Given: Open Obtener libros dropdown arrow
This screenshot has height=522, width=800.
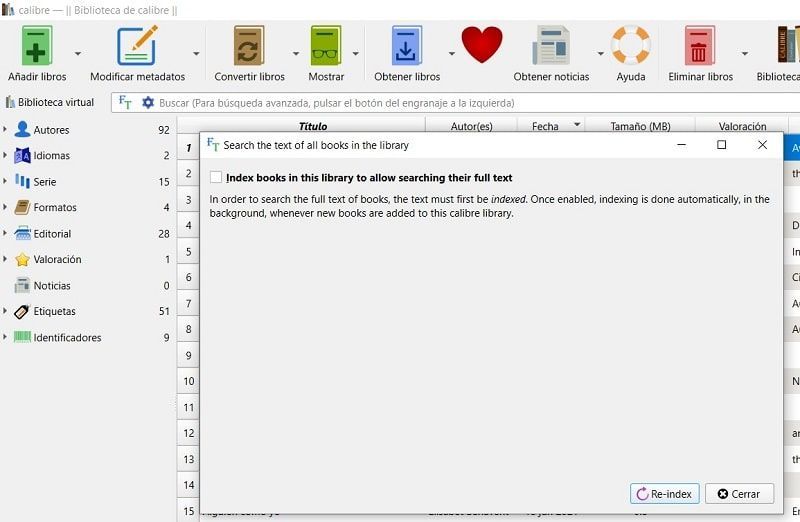Looking at the screenshot, I should (452, 53).
